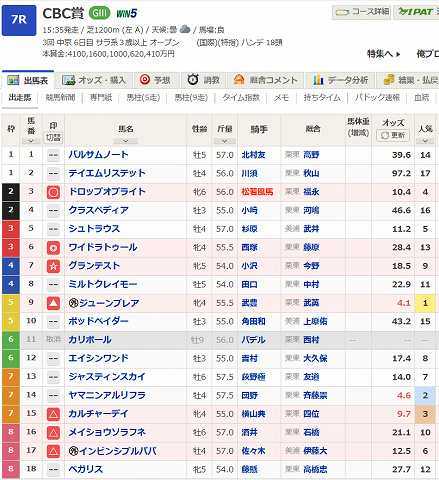Open the 予想 tab with target icon

coord(155,80)
